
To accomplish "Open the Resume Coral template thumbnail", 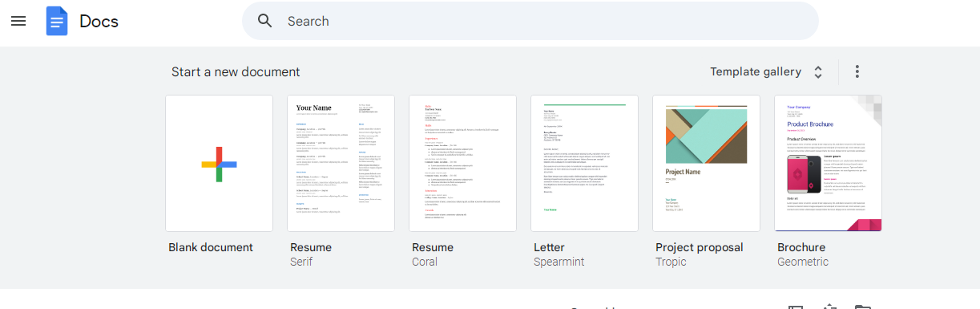I will 462,163.
